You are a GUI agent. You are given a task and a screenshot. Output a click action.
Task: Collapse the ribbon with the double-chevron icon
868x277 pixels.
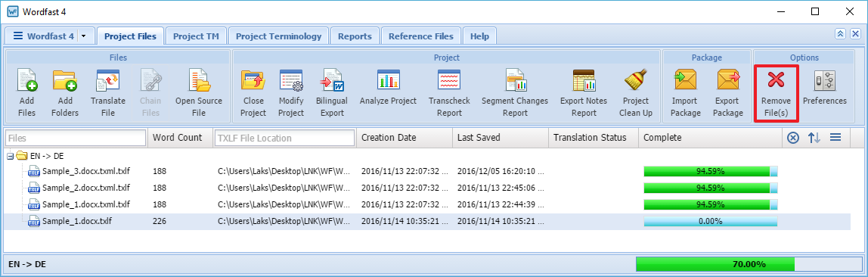[840, 34]
